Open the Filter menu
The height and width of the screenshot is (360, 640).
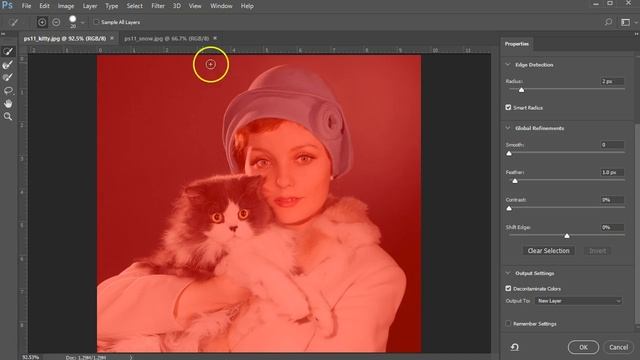(x=158, y=6)
